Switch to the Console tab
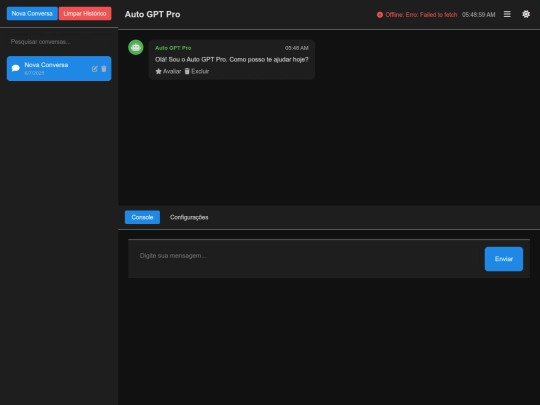Image resolution: width=540 pixels, height=405 pixels. coord(142,217)
